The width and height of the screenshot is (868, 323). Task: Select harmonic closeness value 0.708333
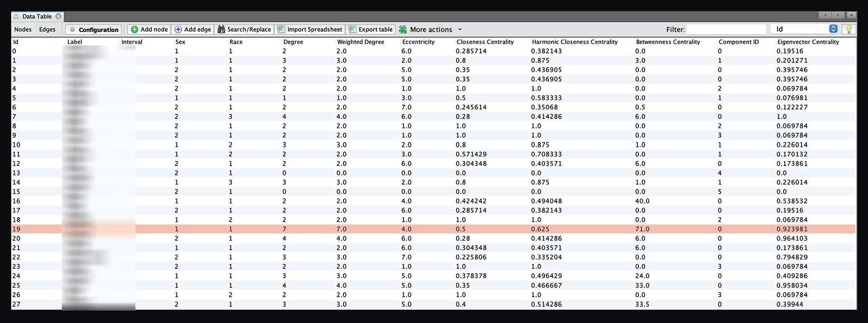tap(547, 154)
